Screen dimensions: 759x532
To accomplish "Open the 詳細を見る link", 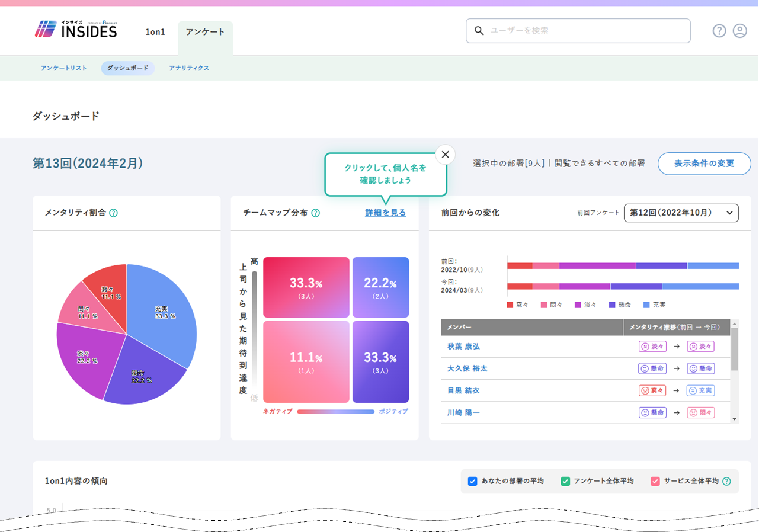I will pos(386,213).
